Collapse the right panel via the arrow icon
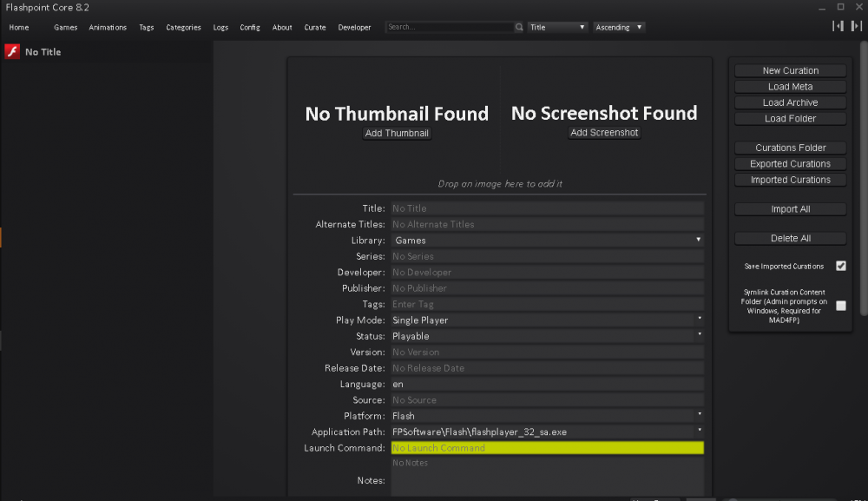The image size is (868, 501). (855, 27)
